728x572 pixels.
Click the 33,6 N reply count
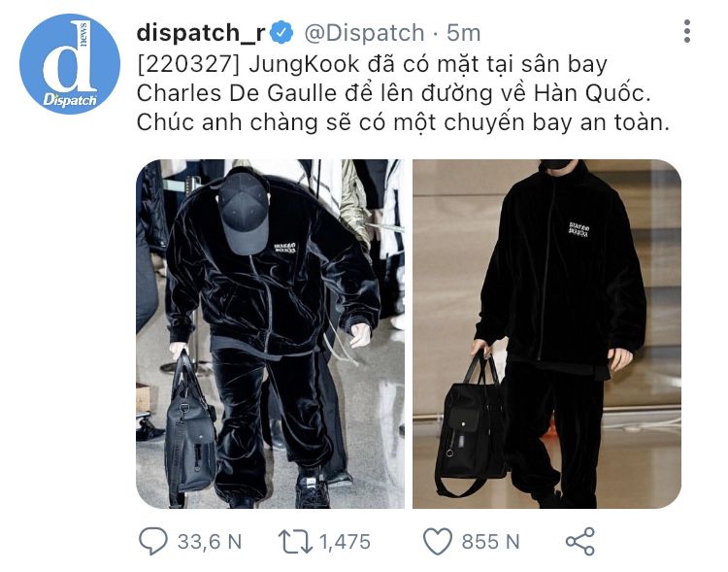210,542
